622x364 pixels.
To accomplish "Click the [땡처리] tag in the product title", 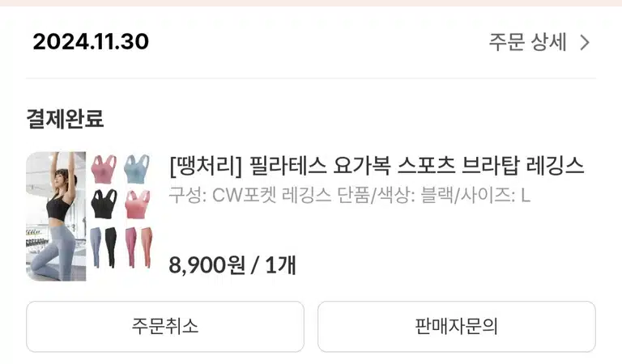I will (206, 167).
